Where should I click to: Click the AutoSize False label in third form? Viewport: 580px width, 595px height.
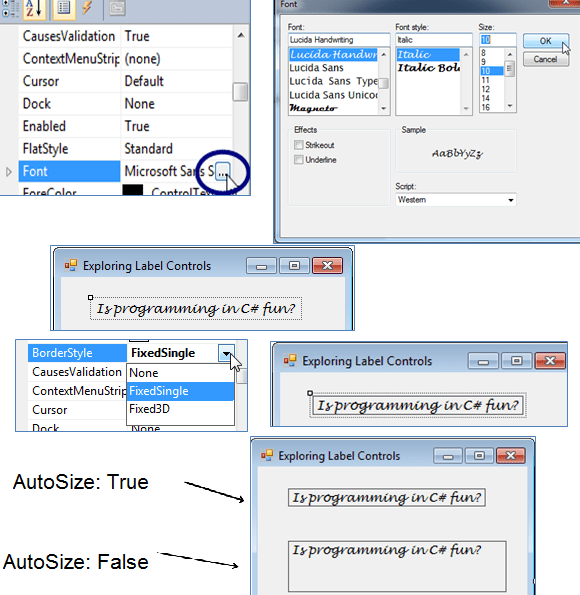point(397,567)
